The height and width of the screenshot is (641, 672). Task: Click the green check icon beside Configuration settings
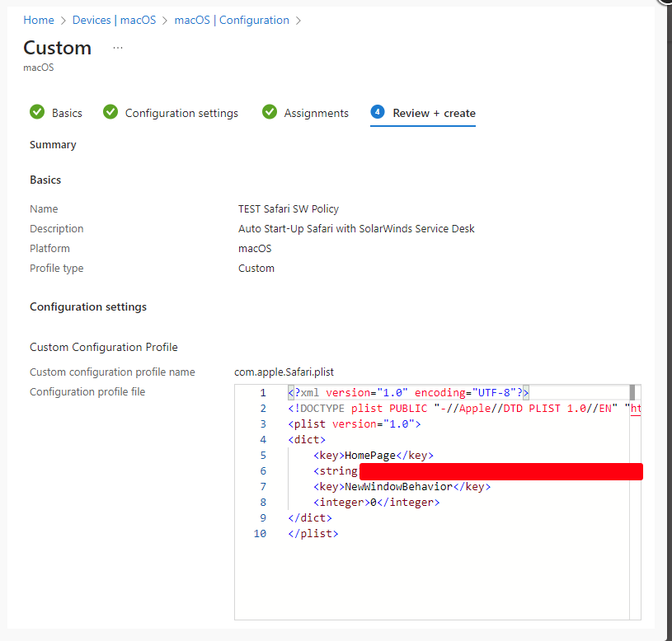pos(110,112)
